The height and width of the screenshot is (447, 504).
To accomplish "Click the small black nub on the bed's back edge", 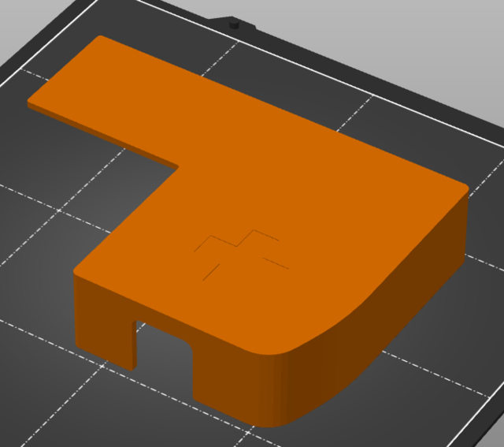I will (x=234, y=25).
